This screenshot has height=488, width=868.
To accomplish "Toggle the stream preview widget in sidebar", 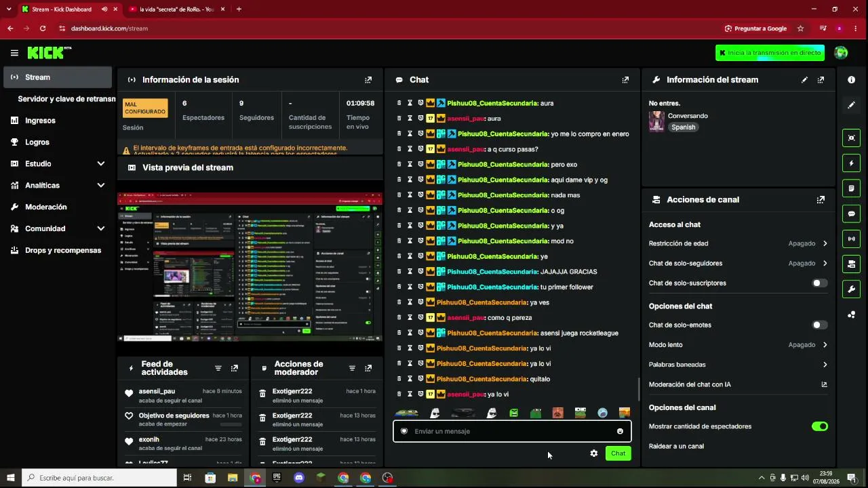I will coord(851,138).
